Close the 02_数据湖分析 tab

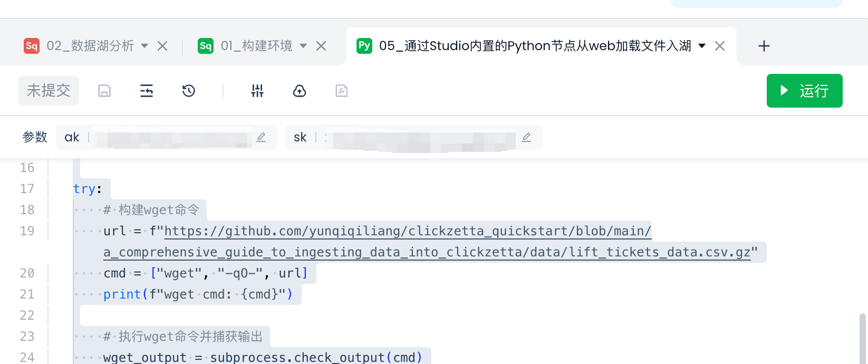point(162,46)
